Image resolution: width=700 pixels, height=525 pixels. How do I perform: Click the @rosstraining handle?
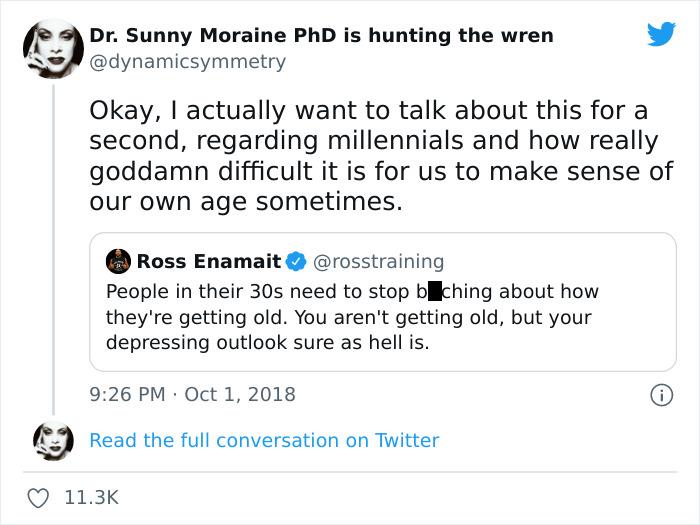(379, 262)
